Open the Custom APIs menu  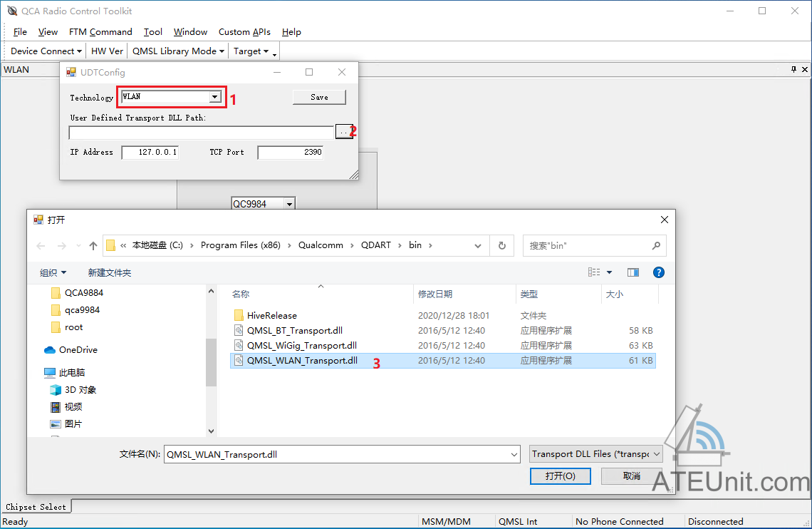244,32
